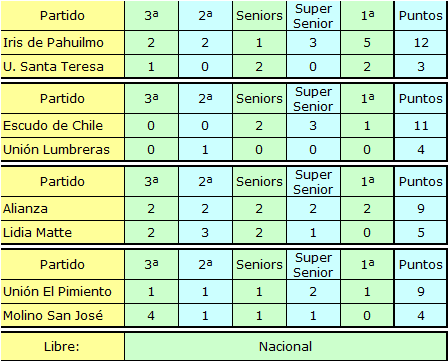Select Iris de Pahuilmo's 1ª score of 5

click(367, 43)
